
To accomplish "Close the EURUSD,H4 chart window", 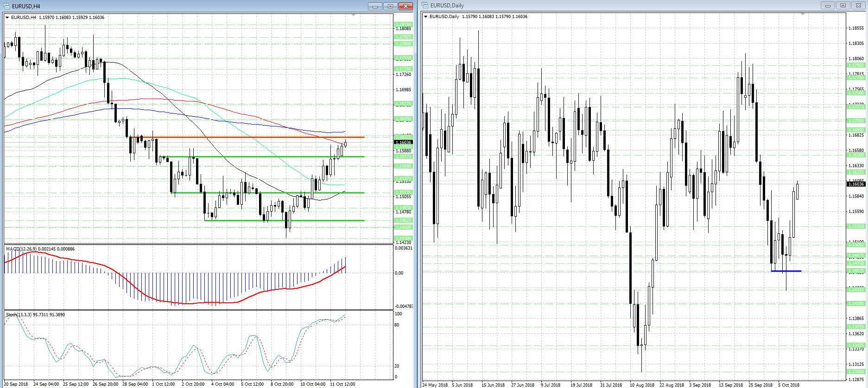I will click(405, 6).
